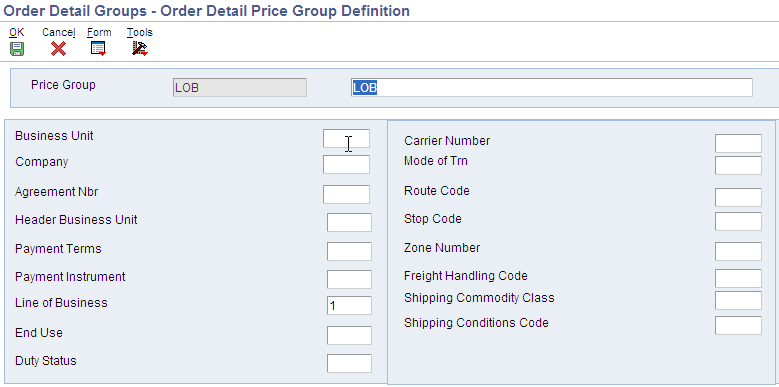
Task: Open the Tools hammer icon
Action: 140,49
